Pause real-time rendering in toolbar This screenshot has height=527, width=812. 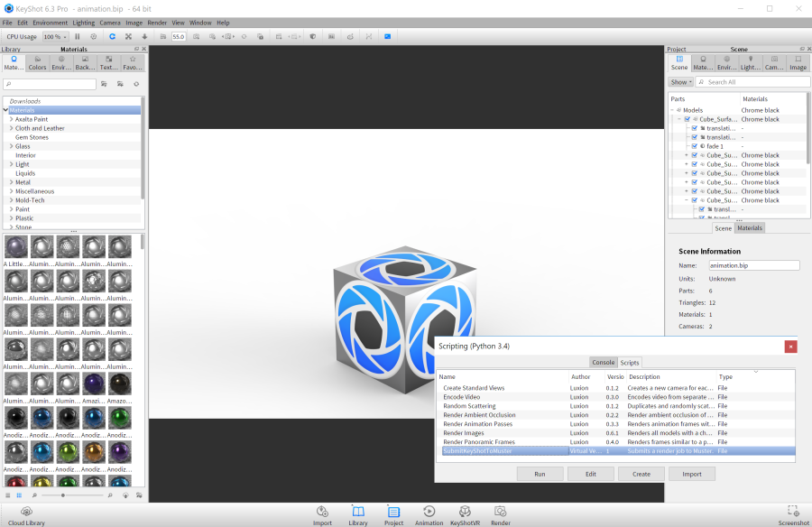(x=78, y=37)
